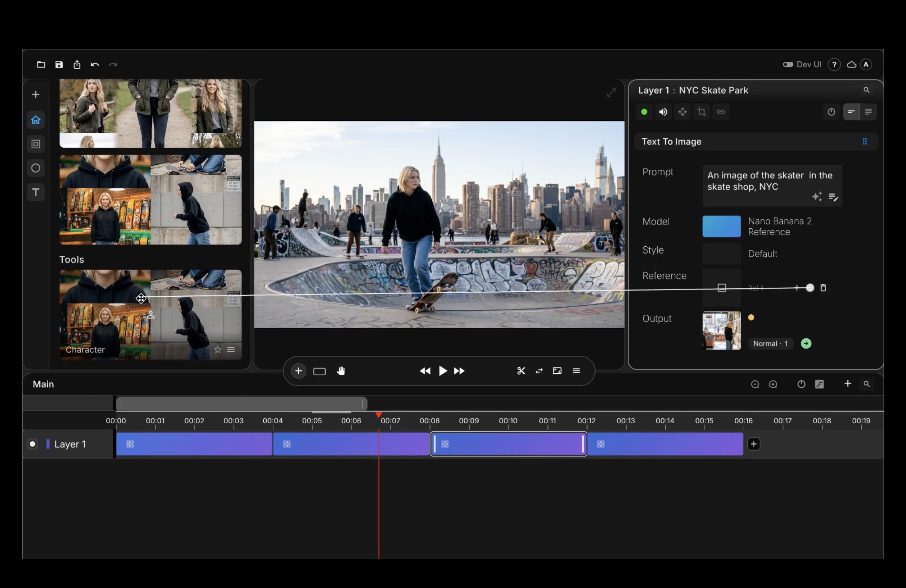
Task: Search the Main timeline
Action: [866, 384]
